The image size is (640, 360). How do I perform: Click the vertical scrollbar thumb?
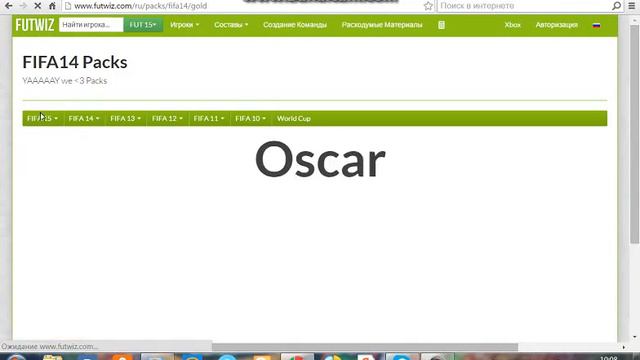click(634, 134)
